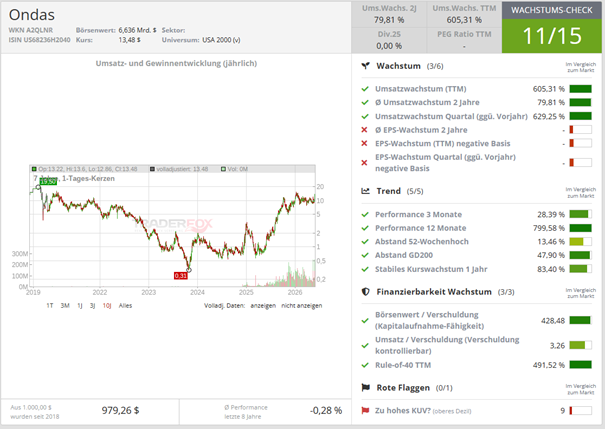Viewport: 605px width, 429px height.
Task: Click checkmark next to Ø Umsatzwachstum 2 Jahre
Action: pos(365,102)
